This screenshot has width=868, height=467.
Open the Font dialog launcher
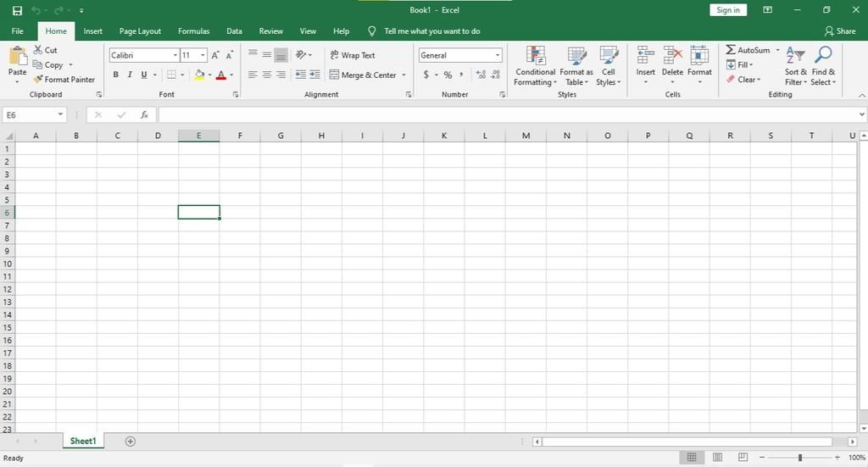click(x=236, y=95)
